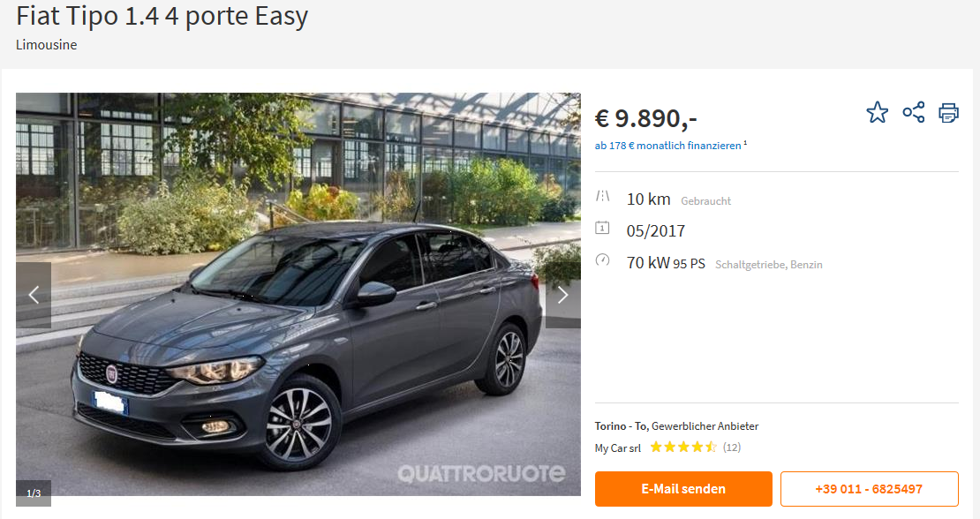Viewport: 980px width, 519px height.
Task: View the dealer's star rating
Action: tap(683, 448)
